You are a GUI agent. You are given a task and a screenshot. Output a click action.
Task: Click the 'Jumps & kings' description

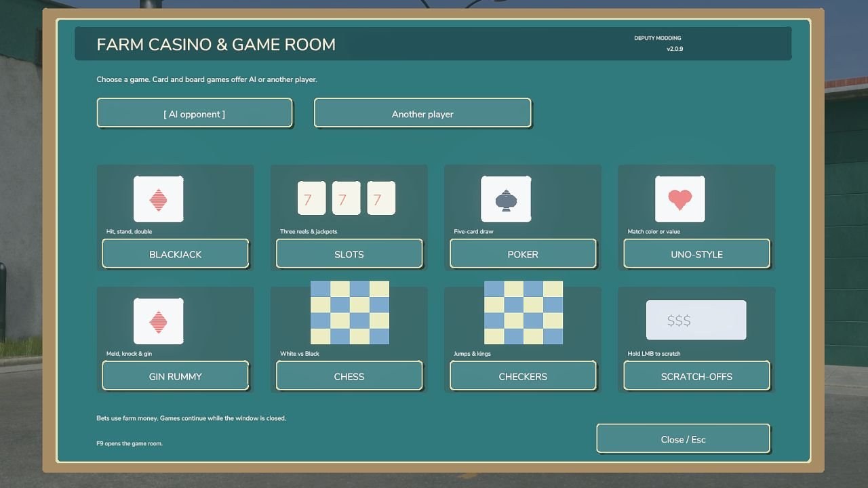472,353
